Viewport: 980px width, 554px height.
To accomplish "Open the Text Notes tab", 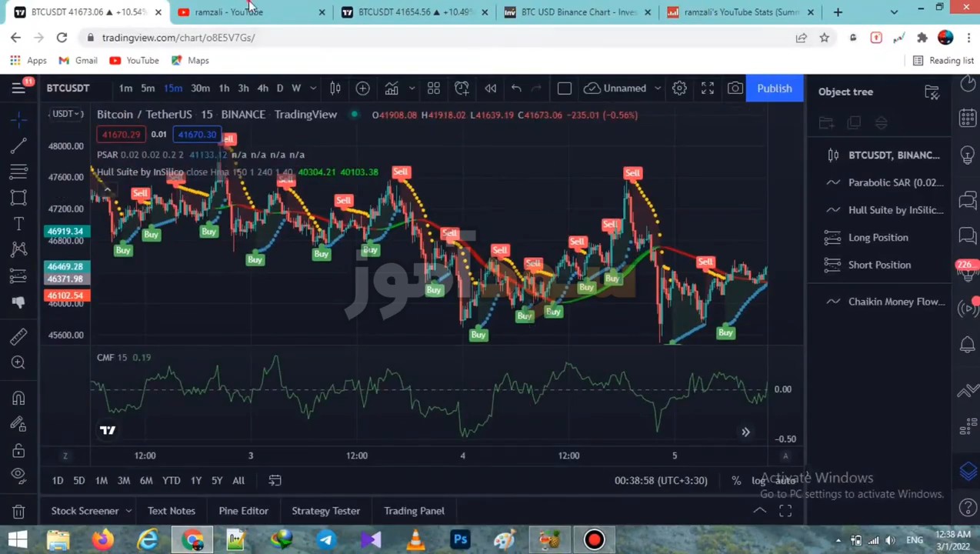I will tap(172, 511).
